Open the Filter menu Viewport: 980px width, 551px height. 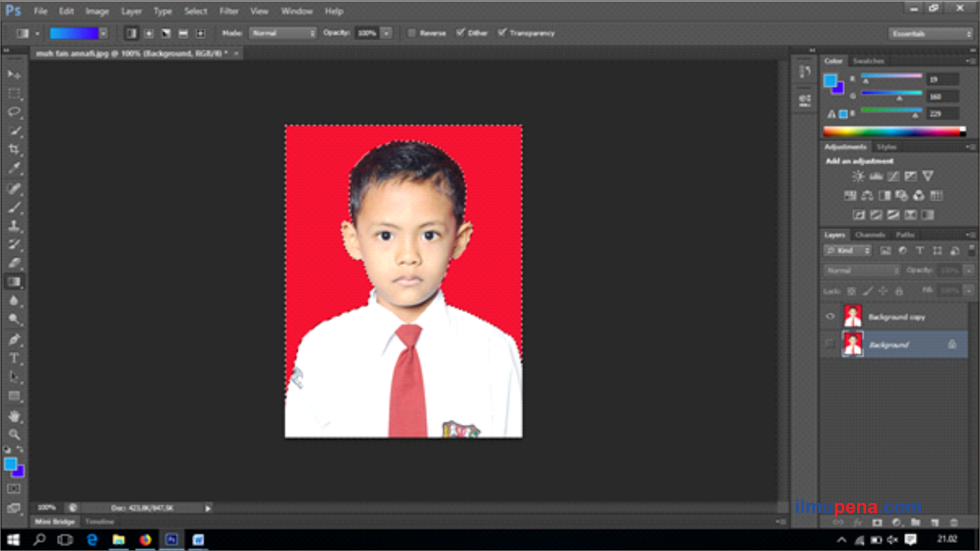click(229, 11)
